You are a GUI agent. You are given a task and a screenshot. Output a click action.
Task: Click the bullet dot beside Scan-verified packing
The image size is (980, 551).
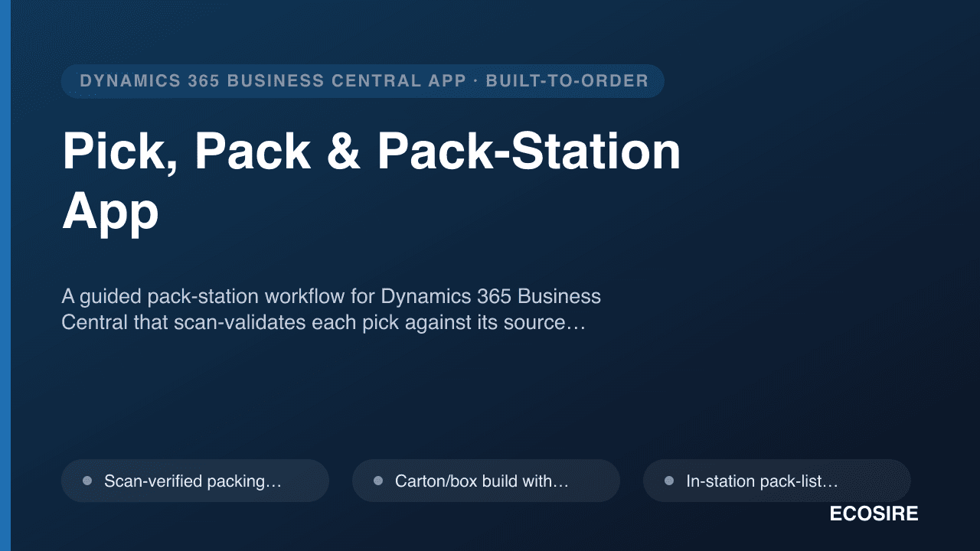tap(87, 481)
